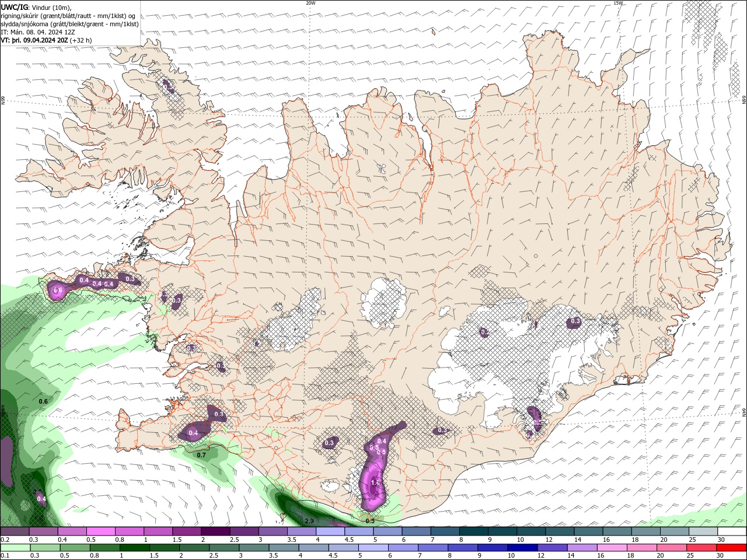Click the 0.1 label in the lower legend row

[x=5, y=556]
